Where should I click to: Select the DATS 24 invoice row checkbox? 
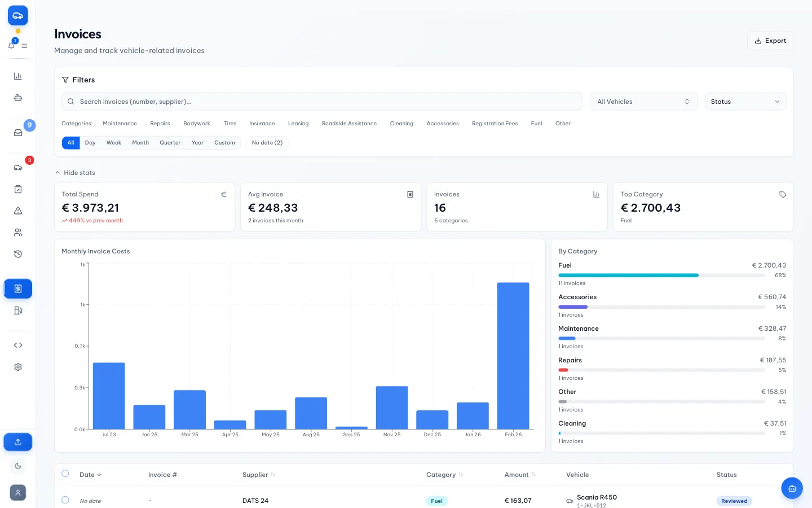click(x=65, y=500)
